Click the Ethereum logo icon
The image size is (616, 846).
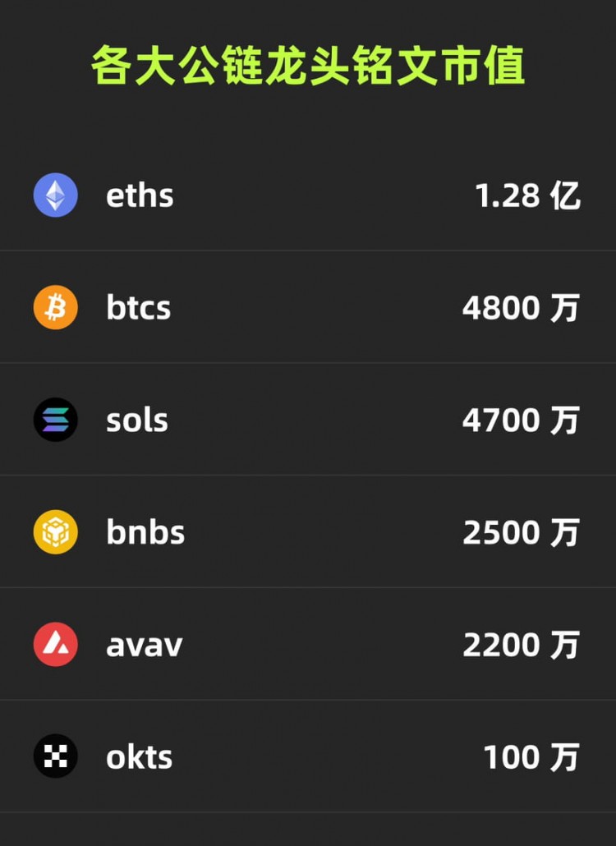point(56,195)
